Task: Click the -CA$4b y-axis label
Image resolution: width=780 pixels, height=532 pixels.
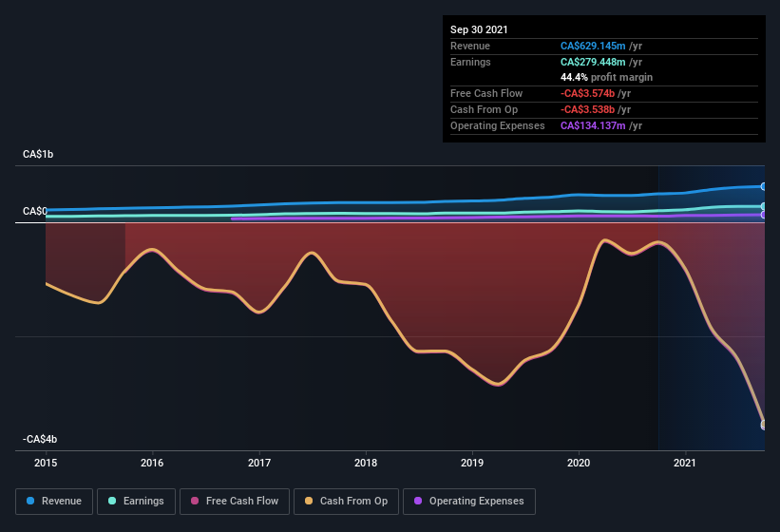Action: point(40,439)
